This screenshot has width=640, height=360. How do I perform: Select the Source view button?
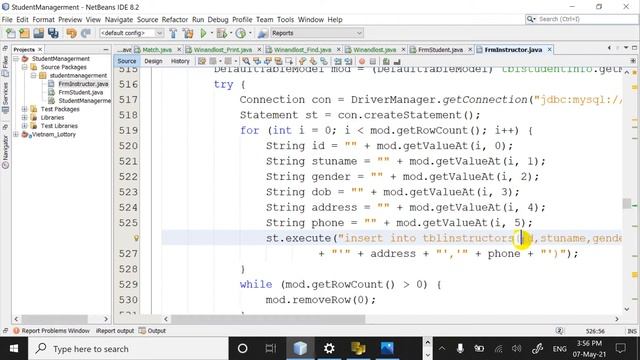point(127,61)
